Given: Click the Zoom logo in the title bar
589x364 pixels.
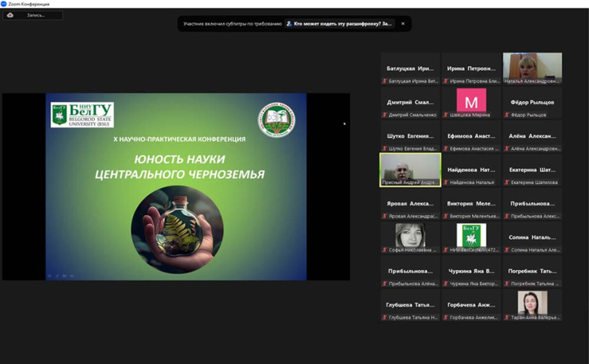Looking at the screenshot, I should point(3,3).
